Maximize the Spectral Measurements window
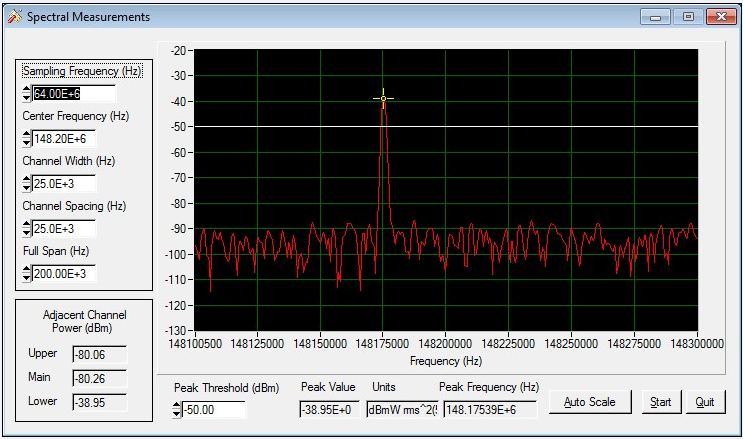 (687, 17)
